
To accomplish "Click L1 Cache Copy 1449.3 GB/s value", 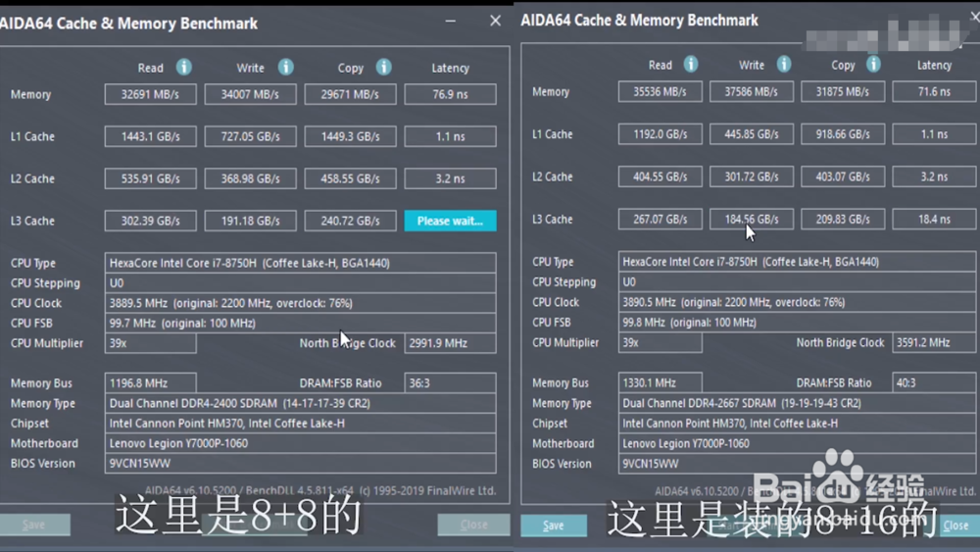I will (x=350, y=136).
